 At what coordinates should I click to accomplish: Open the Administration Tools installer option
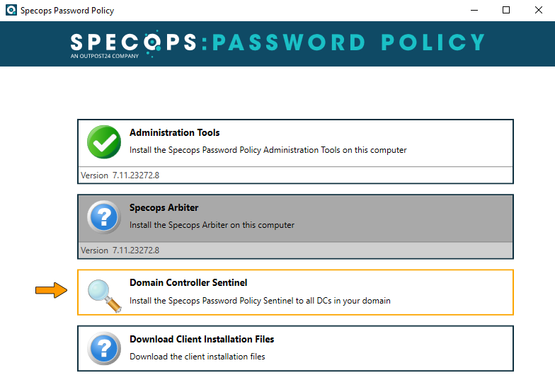pos(174,132)
